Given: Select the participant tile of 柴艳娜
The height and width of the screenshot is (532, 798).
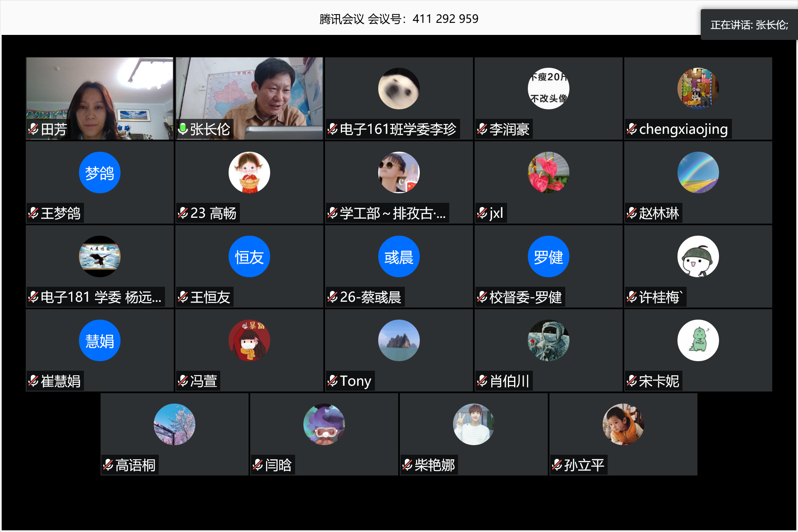Looking at the screenshot, I should point(473,434).
